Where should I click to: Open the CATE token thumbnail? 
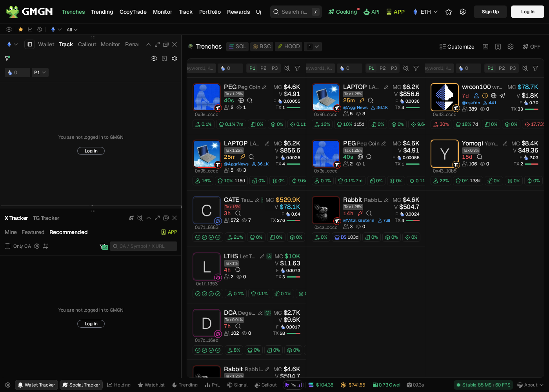click(x=207, y=210)
